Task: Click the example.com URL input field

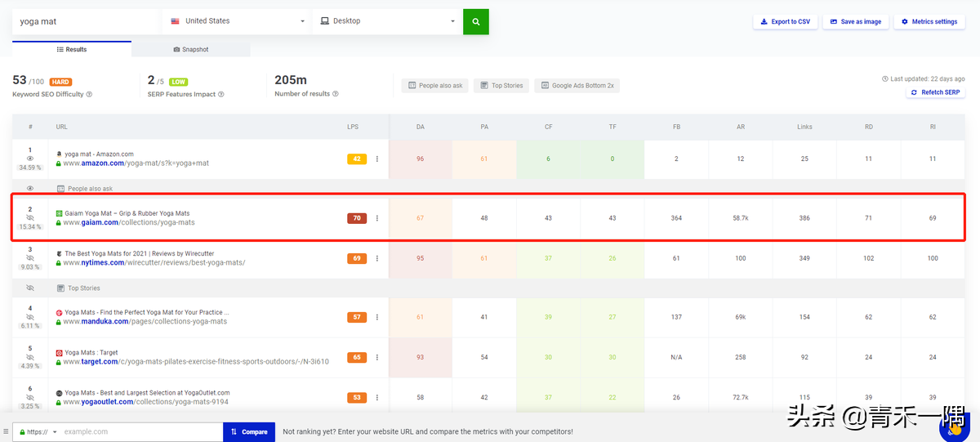Action: coord(140,431)
